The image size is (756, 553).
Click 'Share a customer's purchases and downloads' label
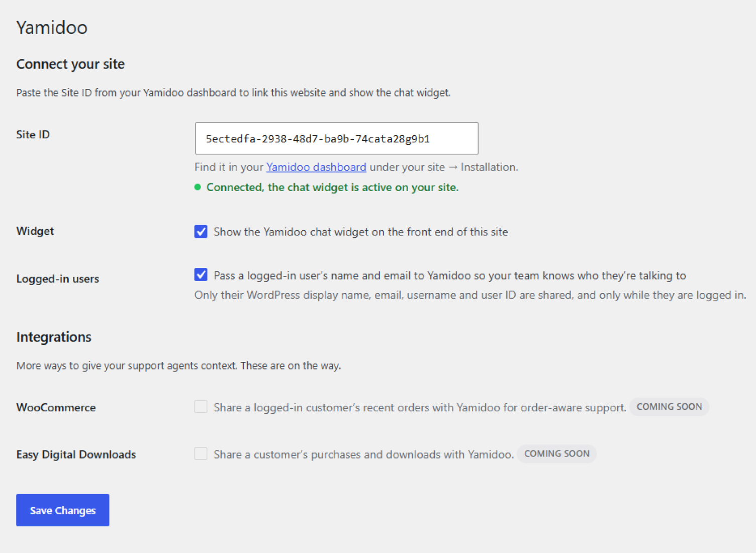coord(363,454)
